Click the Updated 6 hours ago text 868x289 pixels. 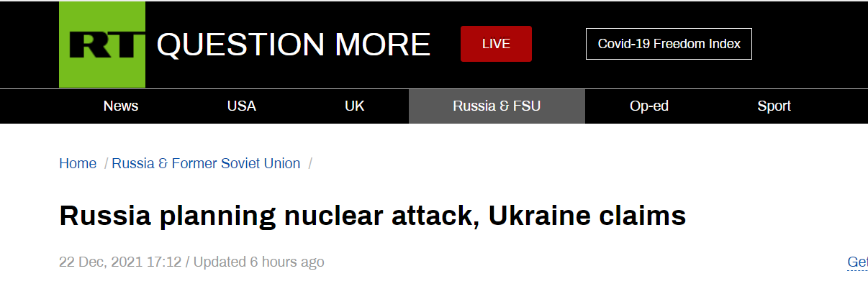(258, 262)
